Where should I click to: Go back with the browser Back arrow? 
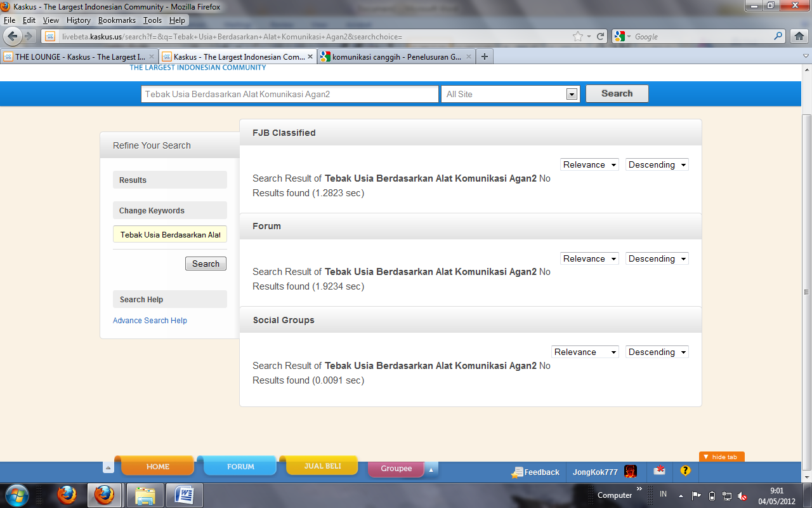point(13,36)
